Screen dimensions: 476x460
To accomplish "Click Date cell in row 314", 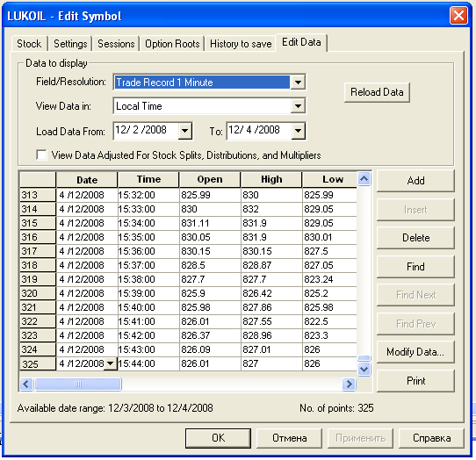I will tap(87, 209).
